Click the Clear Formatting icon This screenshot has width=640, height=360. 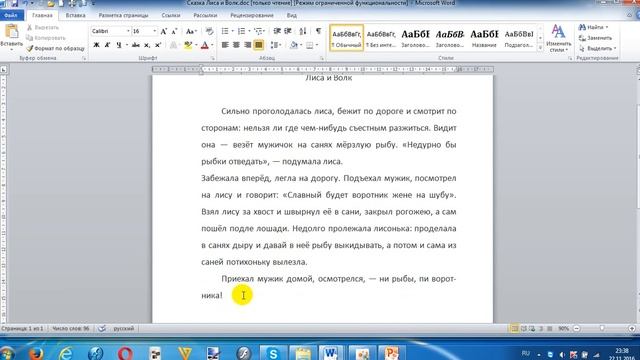coord(209,31)
